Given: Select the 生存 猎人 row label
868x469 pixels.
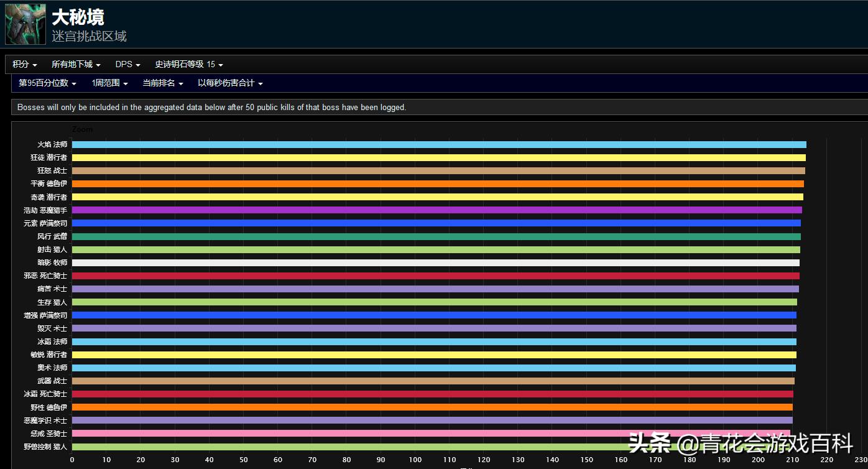Looking at the screenshot, I should coord(52,302).
